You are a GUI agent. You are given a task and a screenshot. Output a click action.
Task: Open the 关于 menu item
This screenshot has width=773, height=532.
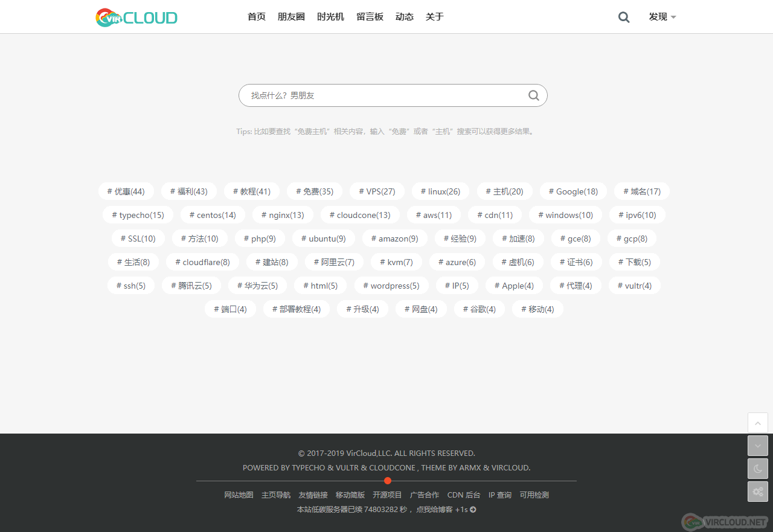435,17
